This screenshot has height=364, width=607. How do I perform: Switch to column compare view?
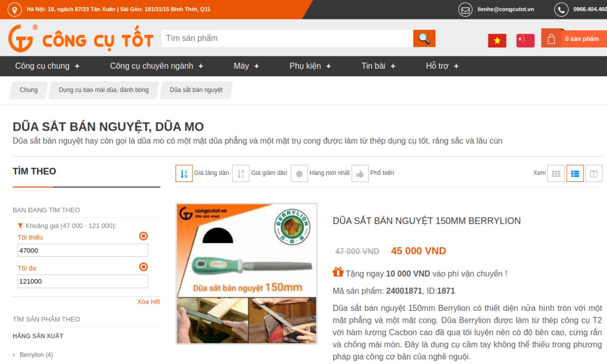[594, 173]
